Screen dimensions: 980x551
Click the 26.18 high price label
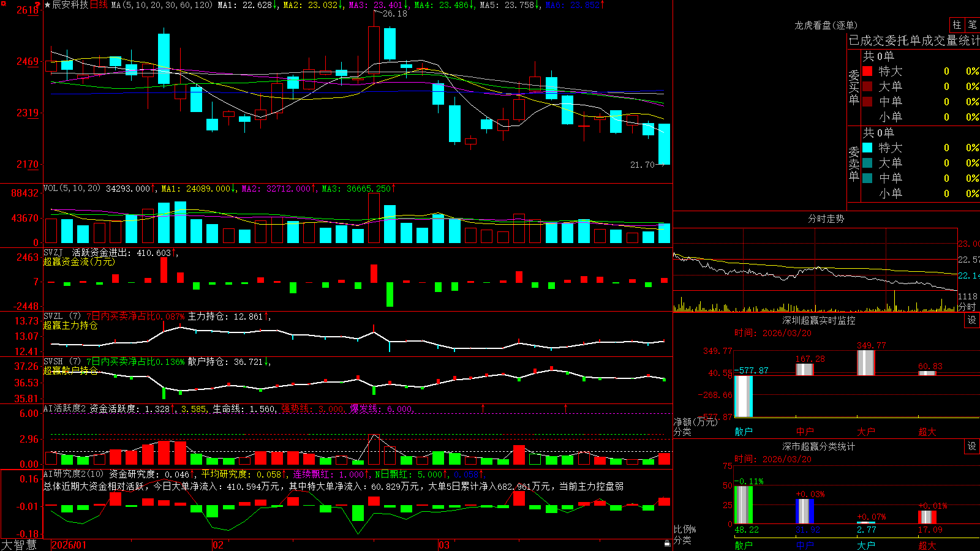pos(394,13)
